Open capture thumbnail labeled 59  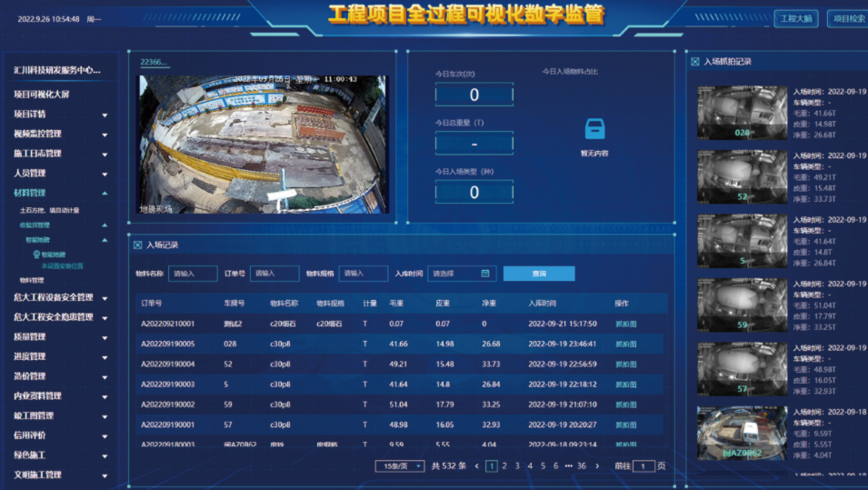click(x=742, y=305)
